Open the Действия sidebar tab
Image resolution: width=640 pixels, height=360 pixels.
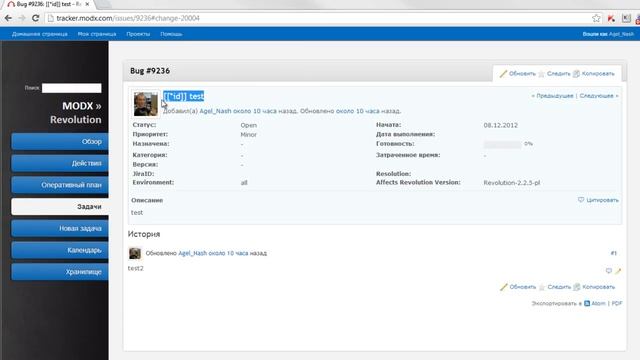[60, 163]
